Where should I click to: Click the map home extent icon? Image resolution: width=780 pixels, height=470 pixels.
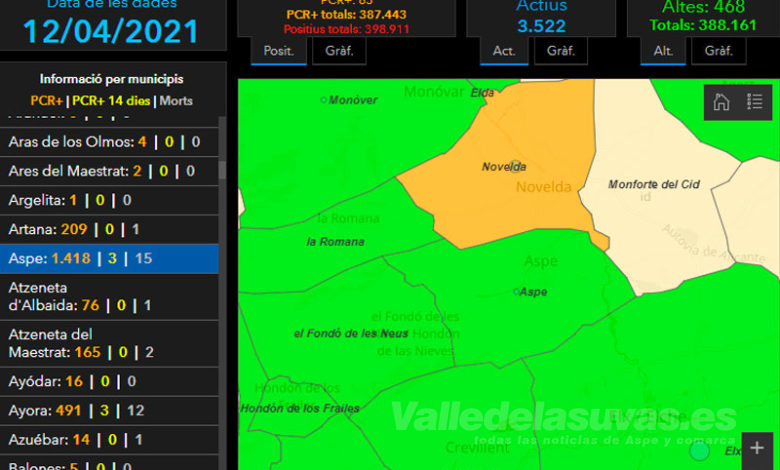(721, 102)
